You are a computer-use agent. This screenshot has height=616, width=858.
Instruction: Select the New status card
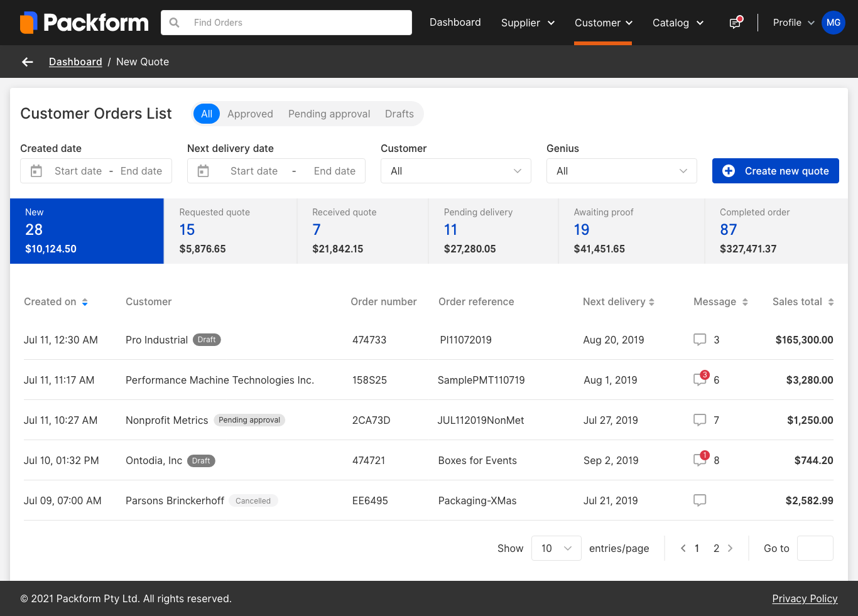(87, 231)
